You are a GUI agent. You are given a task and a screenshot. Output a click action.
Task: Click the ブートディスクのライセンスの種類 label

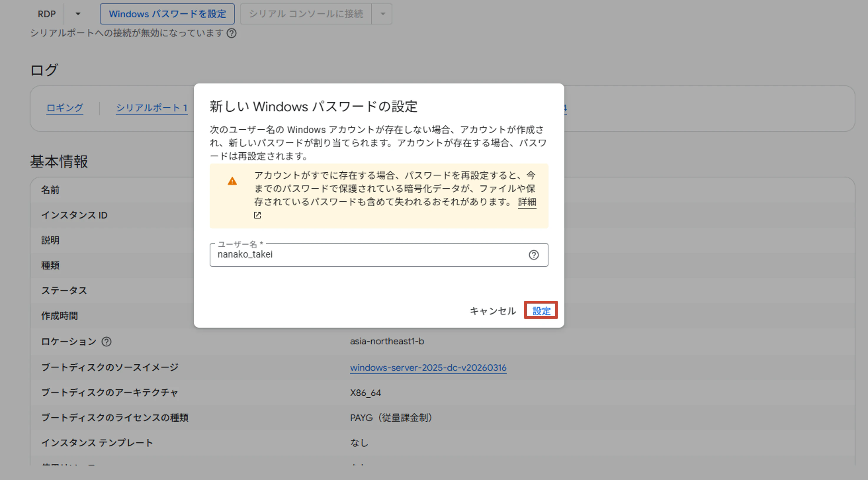115,417
